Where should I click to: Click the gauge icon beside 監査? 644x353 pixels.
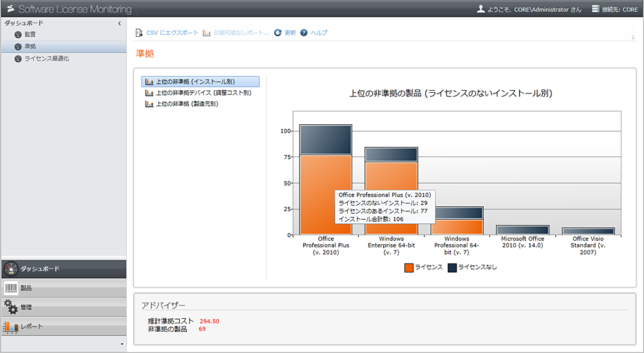[18, 35]
